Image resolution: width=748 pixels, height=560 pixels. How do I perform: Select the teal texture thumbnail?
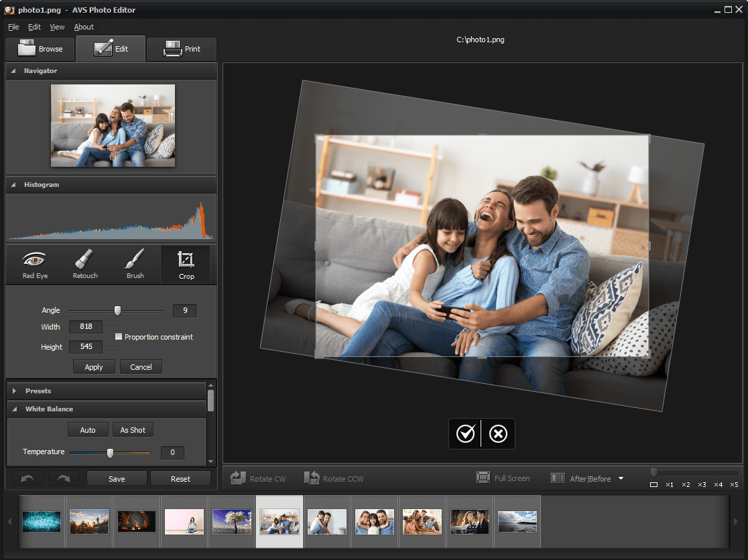pyautogui.click(x=42, y=521)
